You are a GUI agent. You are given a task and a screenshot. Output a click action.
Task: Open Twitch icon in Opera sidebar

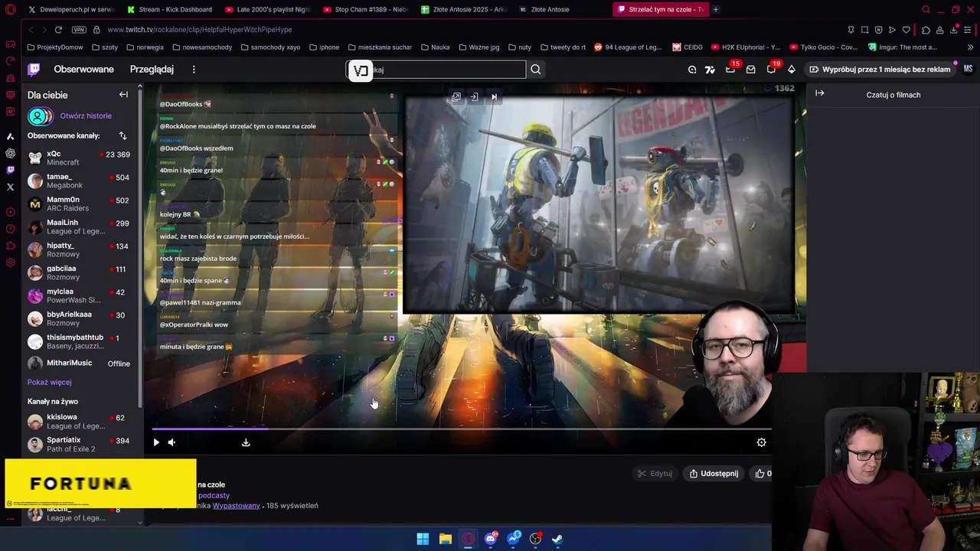click(x=10, y=170)
